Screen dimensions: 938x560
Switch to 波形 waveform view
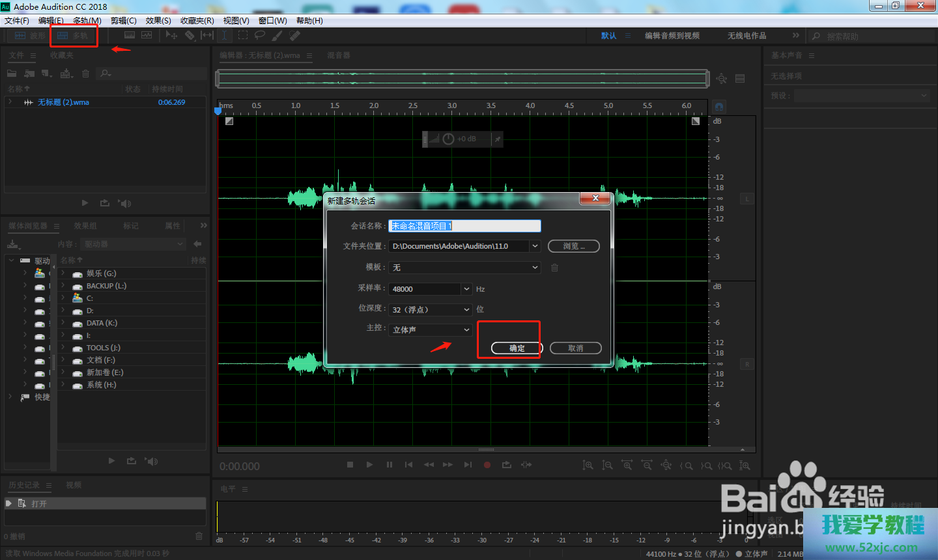[30, 36]
